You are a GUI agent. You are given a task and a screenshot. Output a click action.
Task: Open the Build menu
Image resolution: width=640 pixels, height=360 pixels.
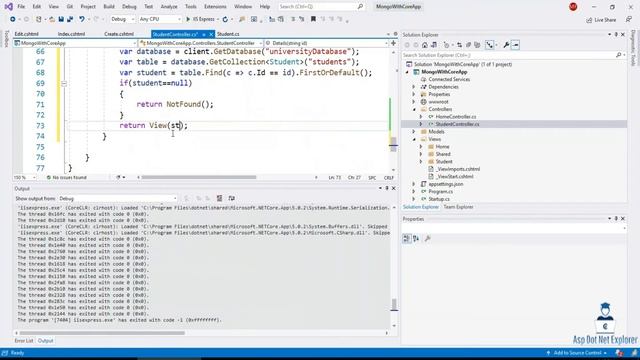[x=109, y=7]
